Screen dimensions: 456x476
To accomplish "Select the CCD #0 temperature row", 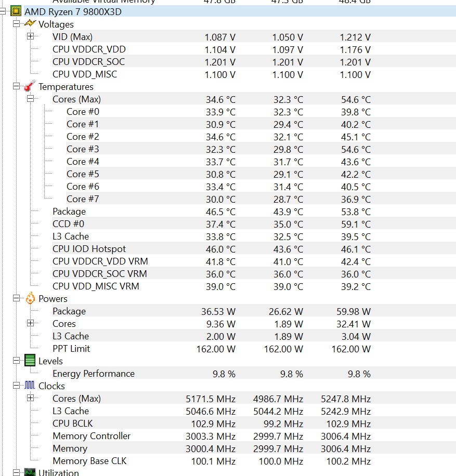I will click(x=254, y=224).
